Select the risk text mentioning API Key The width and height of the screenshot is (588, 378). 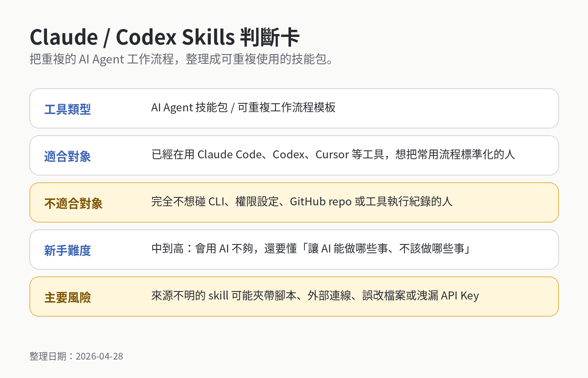click(x=315, y=295)
